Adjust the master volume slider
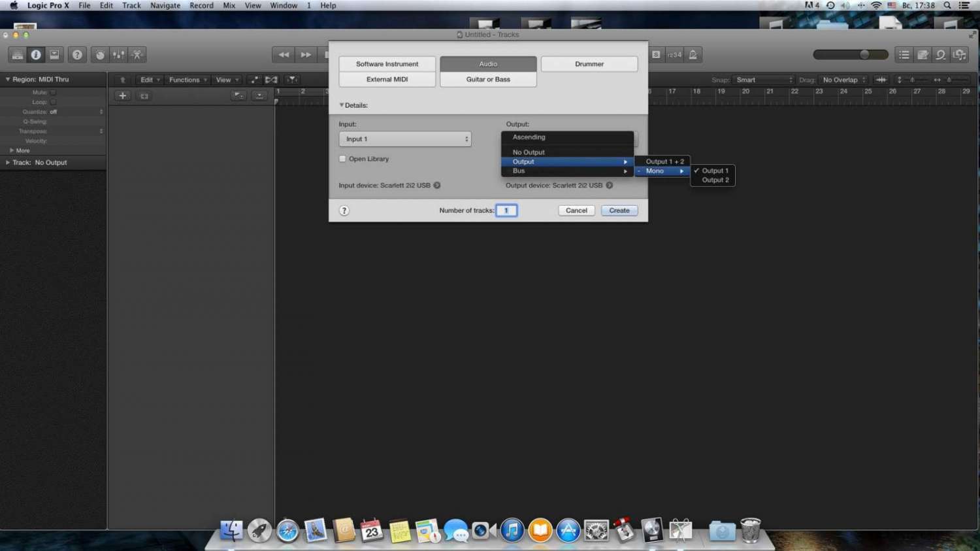980x551 pixels. (864, 55)
